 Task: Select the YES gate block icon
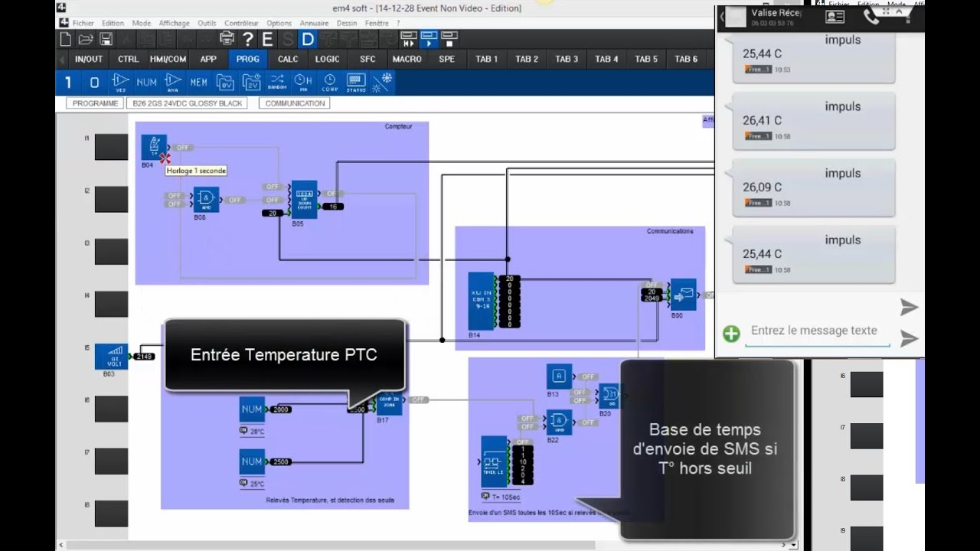point(120,82)
